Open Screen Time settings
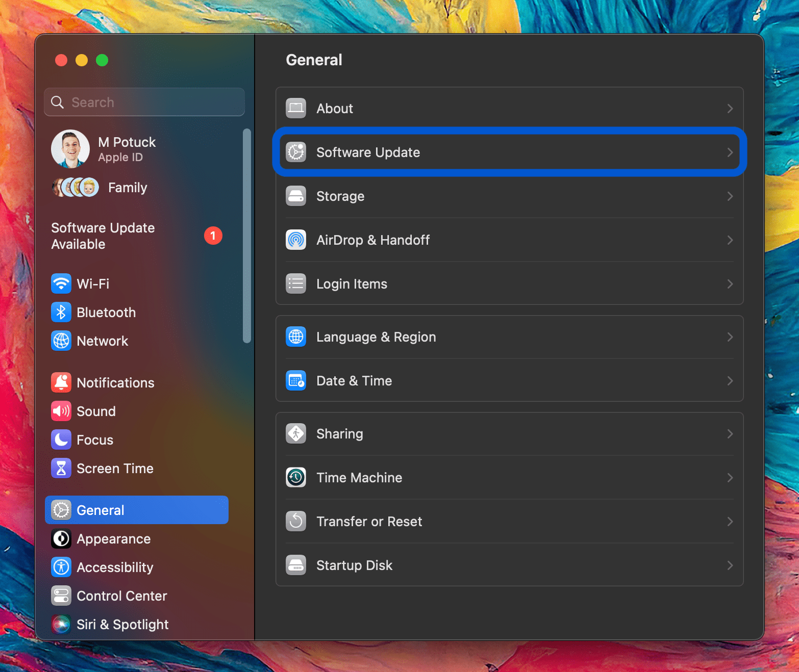 [x=114, y=468]
